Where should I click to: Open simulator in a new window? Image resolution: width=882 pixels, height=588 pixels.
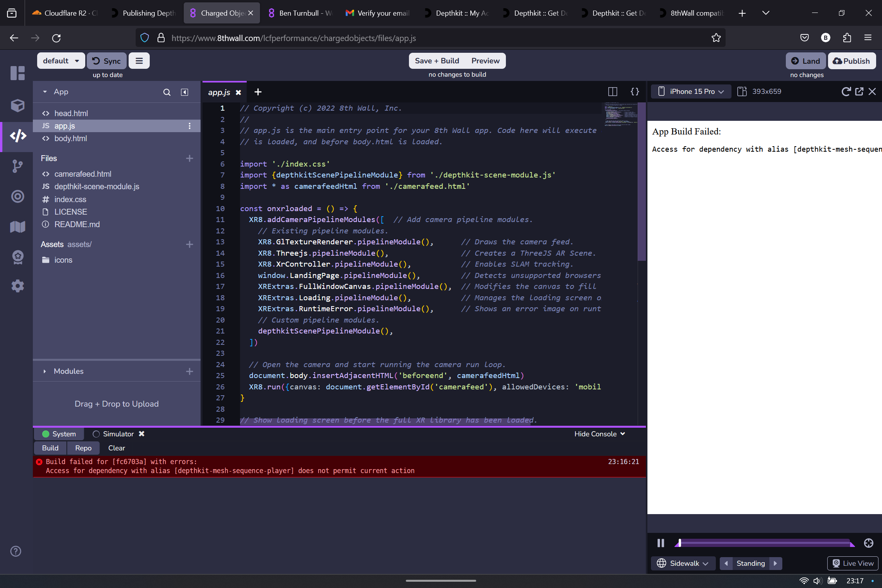point(859,91)
